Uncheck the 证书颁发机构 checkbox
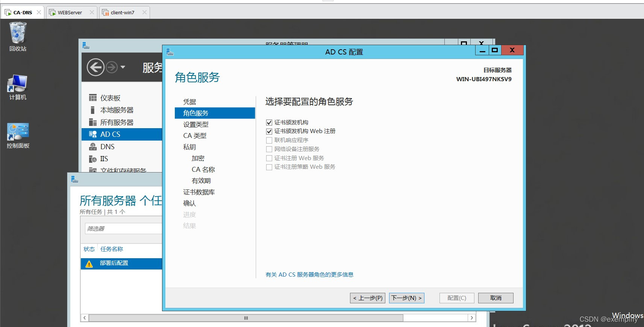This screenshot has width=644, height=327. pyautogui.click(x=269, y=123)
